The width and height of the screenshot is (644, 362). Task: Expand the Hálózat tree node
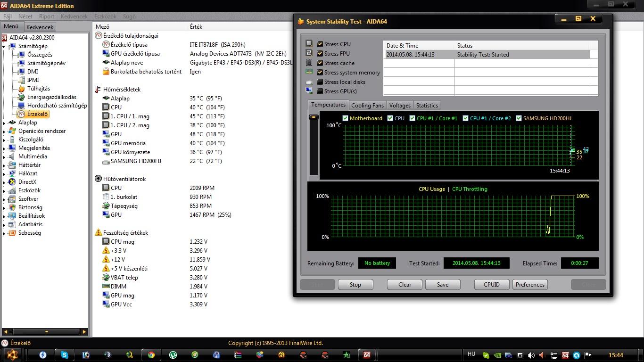pos(4,173)
